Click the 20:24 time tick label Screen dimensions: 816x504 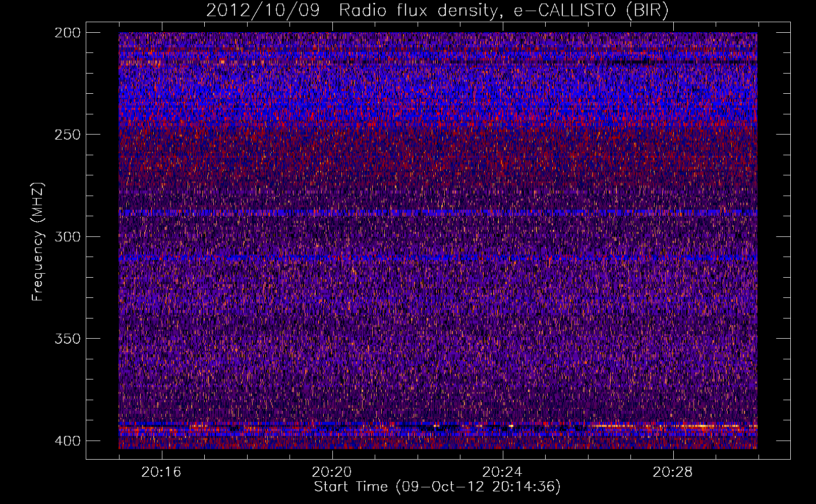coord(502,472)
